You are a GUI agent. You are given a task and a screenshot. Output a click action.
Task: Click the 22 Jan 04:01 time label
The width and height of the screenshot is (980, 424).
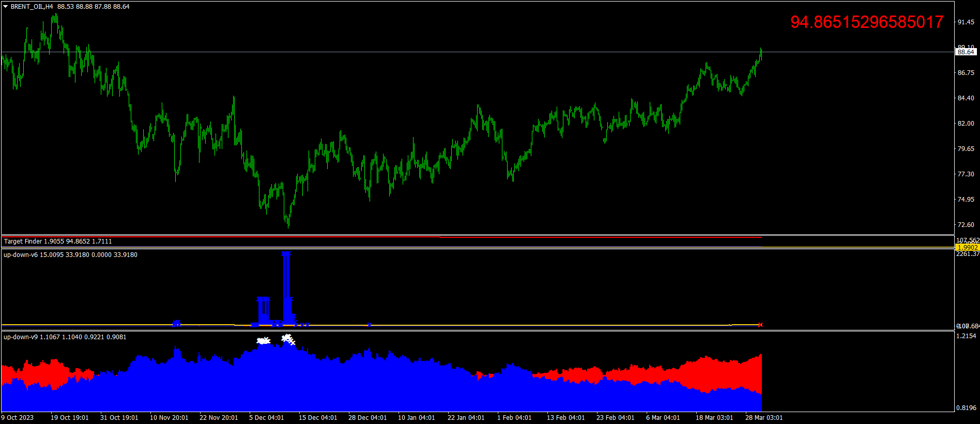coord(466,418)
